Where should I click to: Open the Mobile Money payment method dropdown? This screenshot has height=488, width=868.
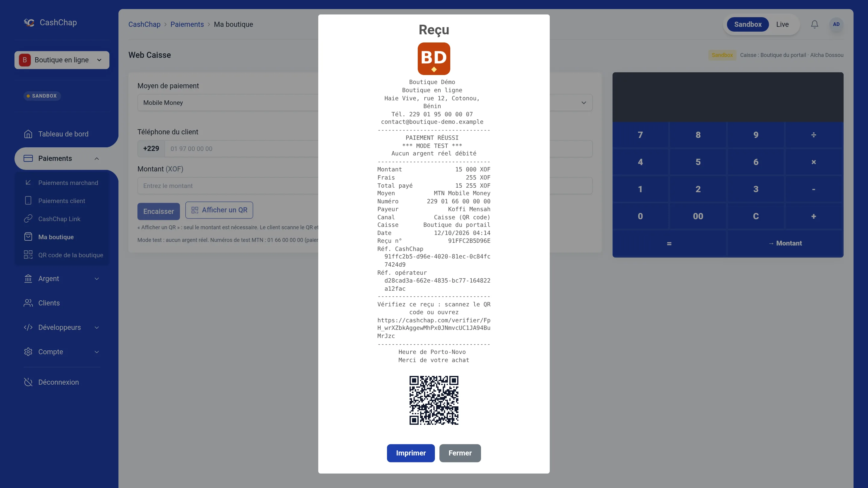pos(365,103)
